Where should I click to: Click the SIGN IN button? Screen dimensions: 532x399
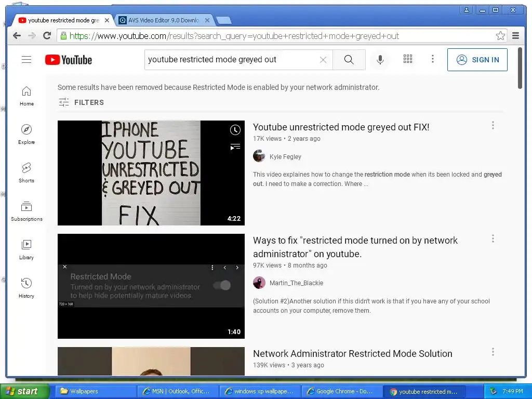point(477,60)
